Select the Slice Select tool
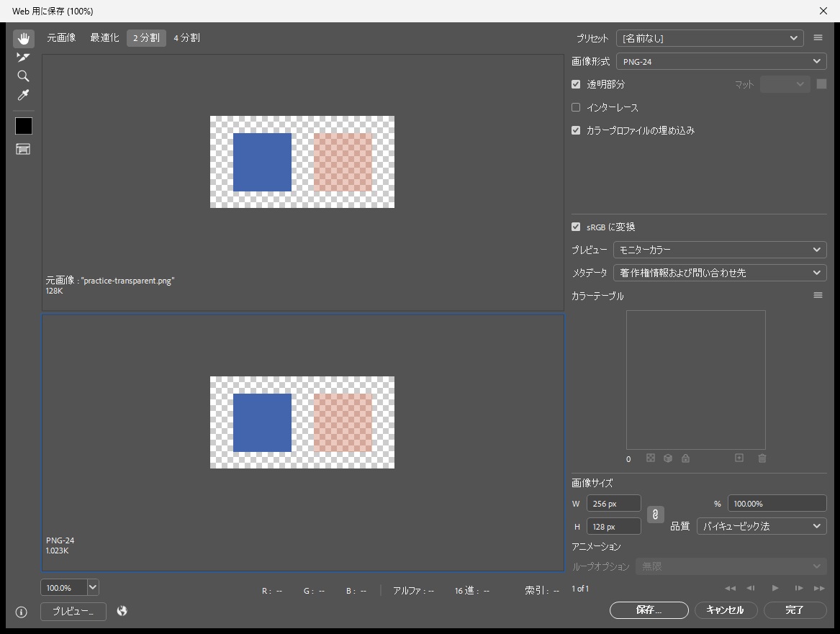 23,58
